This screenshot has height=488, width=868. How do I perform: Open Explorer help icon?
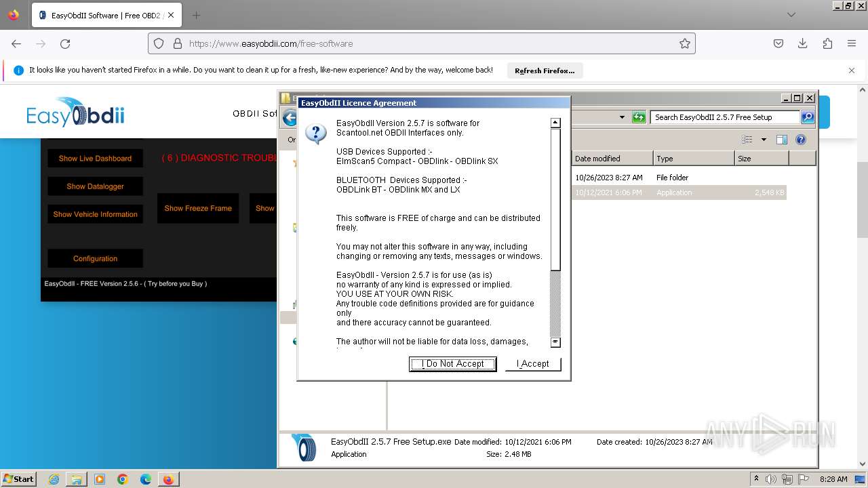pos(801,140)
